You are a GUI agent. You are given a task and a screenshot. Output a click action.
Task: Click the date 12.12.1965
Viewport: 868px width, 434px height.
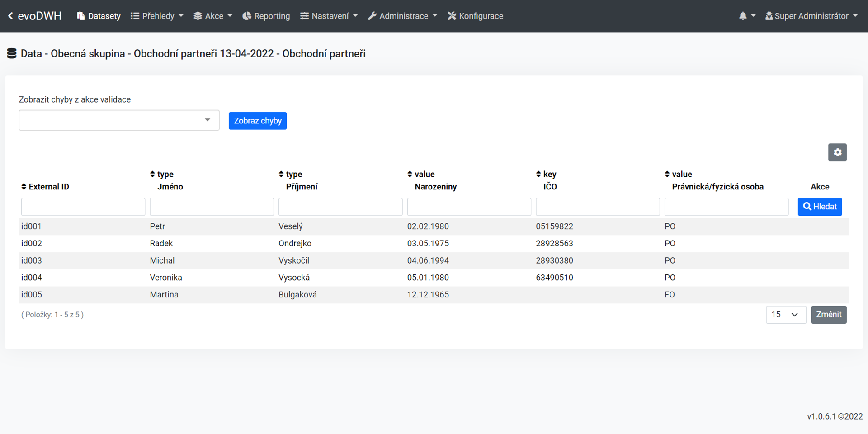(x=428, y=295)
